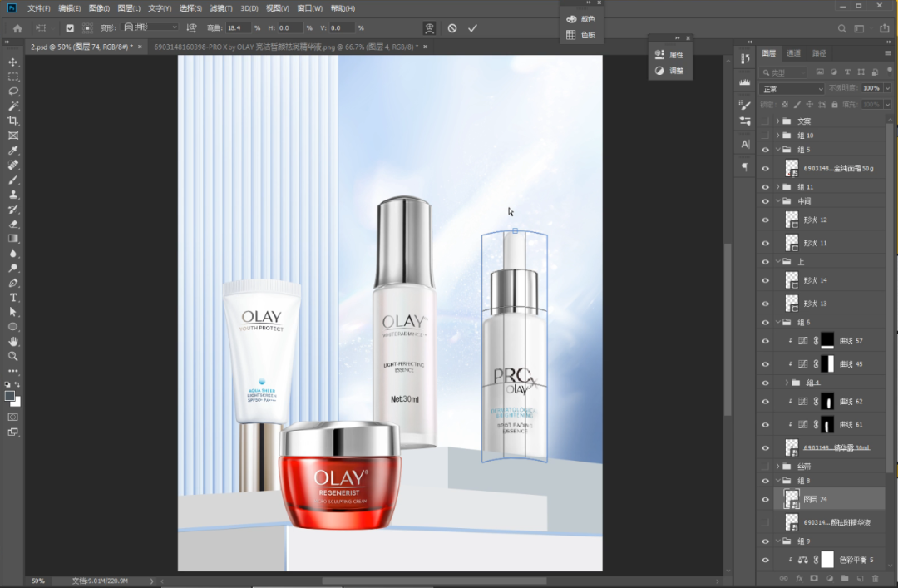Show the 组 10 group
The image size is (898, 588).
(765, 136)
